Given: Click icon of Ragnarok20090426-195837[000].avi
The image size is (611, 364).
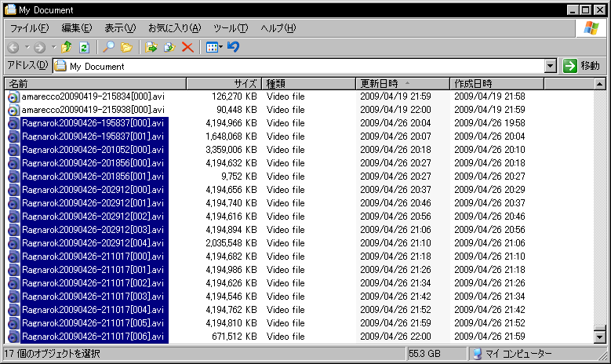Looking at the screenshot, I should pyautogui.click(x=13, y=123).
